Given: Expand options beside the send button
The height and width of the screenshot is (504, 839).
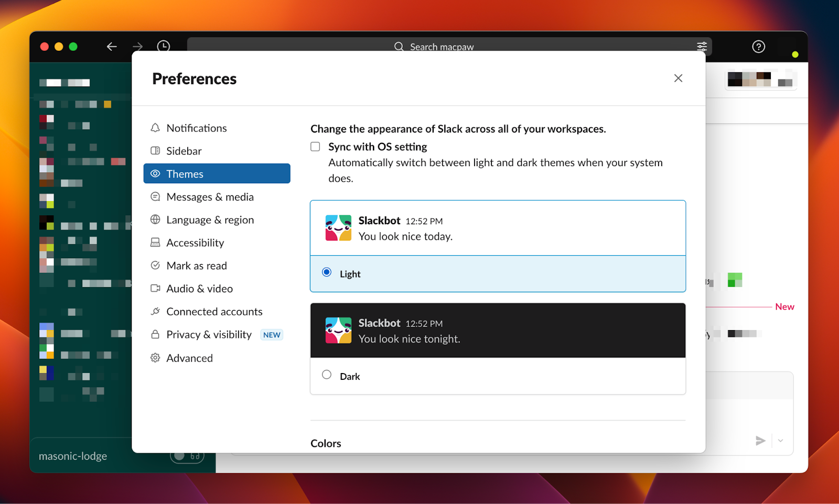Looking at the screenshot, I should coord(780,441).
